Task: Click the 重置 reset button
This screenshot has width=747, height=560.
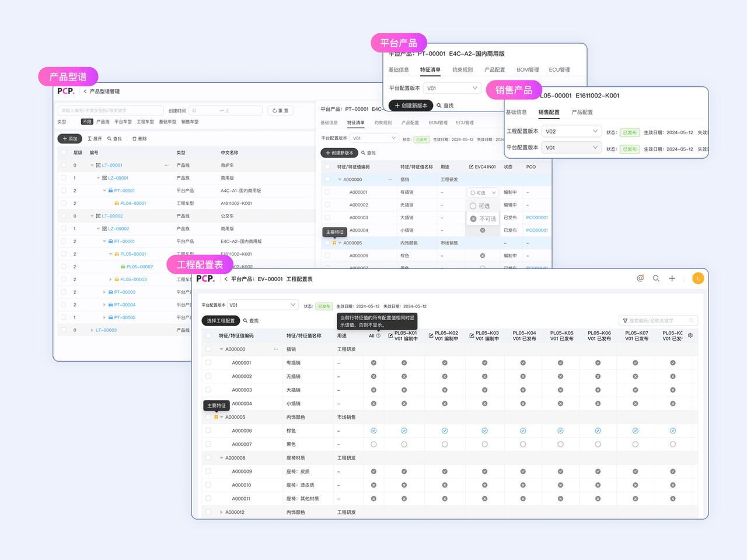Action: tap(280, 110)
